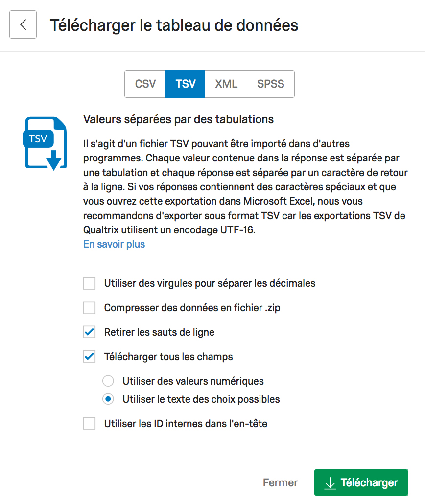Click the download arrow icon in Télécharger button
This screenshot has height=504, width=425.
(x=330, y=483)
